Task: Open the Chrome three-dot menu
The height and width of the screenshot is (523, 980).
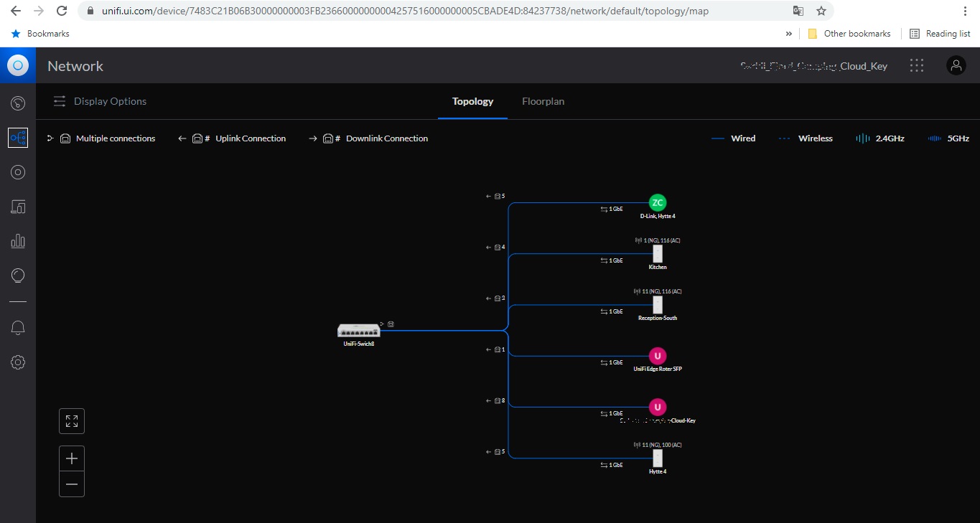Action: [x=965, y=11]
